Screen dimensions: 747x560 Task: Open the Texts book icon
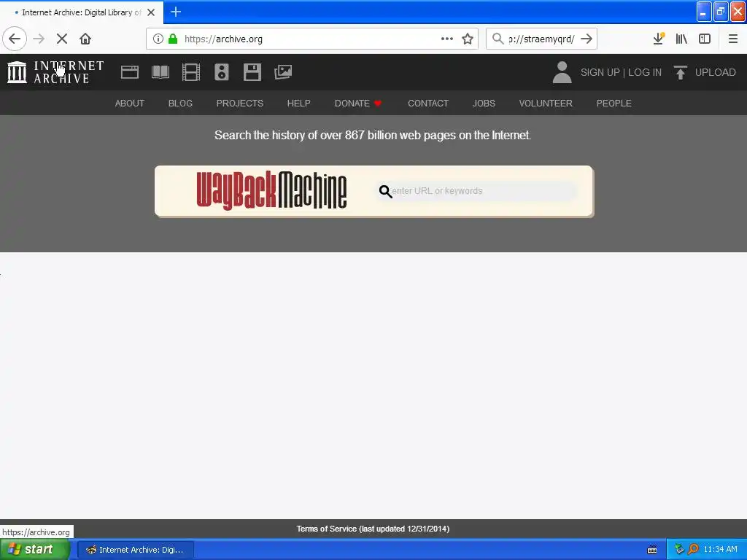click(160, 72)
